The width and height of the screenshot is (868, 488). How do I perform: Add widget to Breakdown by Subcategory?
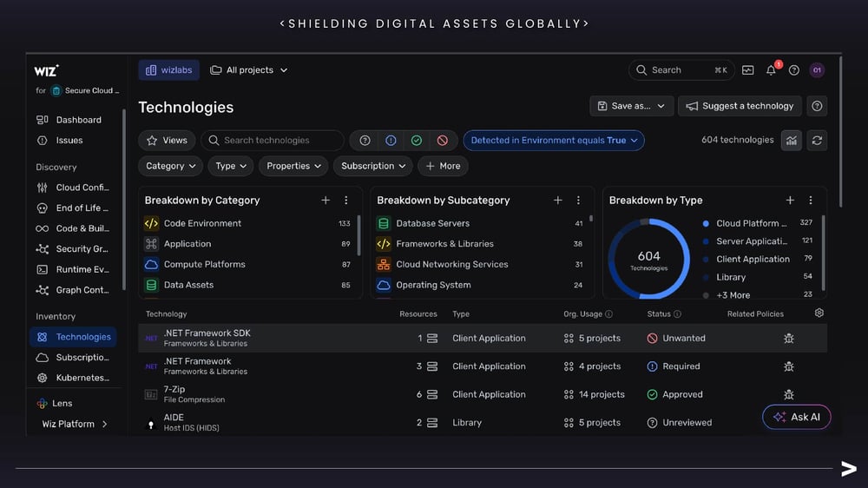pyautogui.click(x=557, y=200)
